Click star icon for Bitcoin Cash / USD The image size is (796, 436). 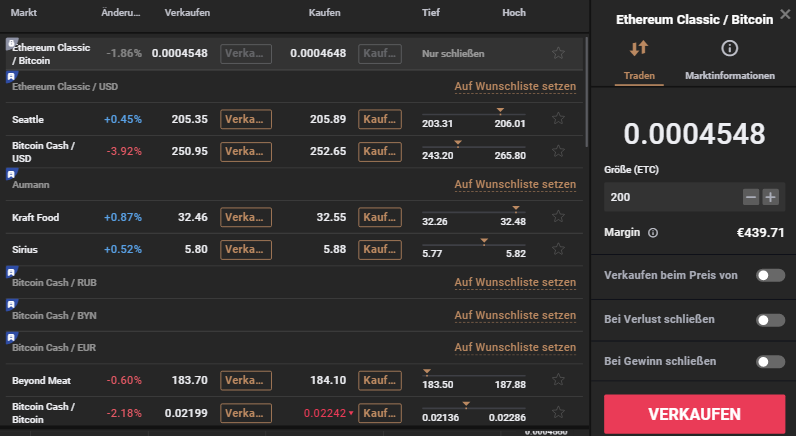coord(558,152)
